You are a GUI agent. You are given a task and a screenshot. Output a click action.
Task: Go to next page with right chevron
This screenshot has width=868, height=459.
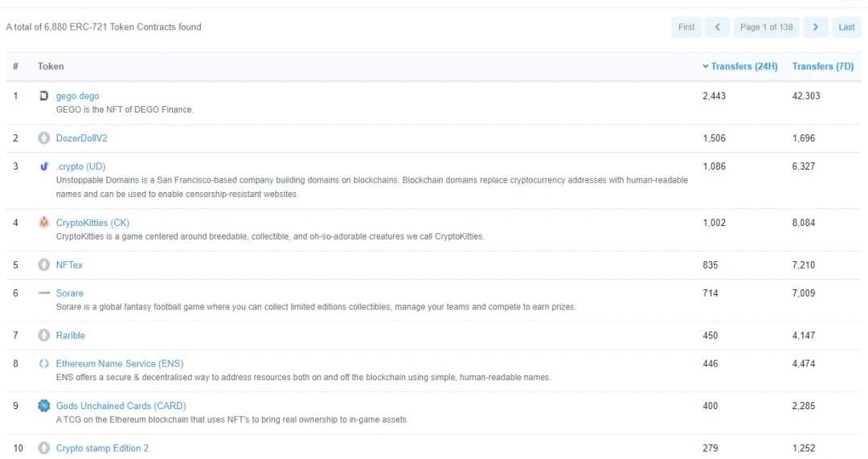click(815, 27)
